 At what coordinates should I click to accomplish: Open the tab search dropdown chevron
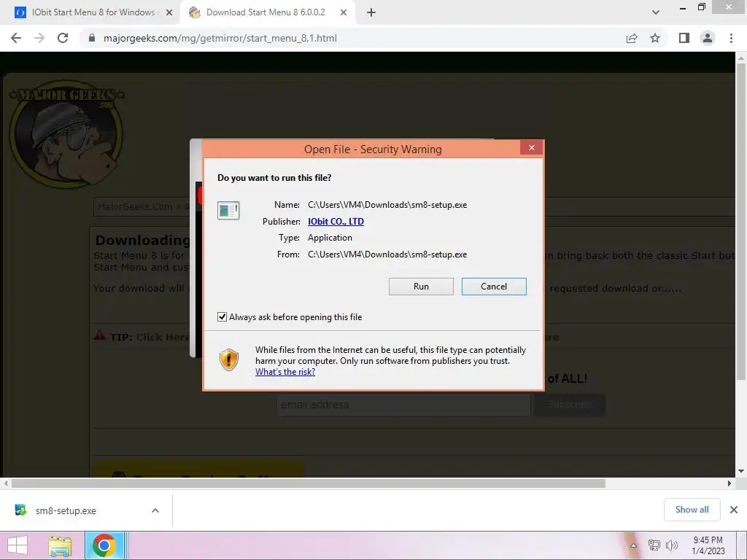point(656,13)
